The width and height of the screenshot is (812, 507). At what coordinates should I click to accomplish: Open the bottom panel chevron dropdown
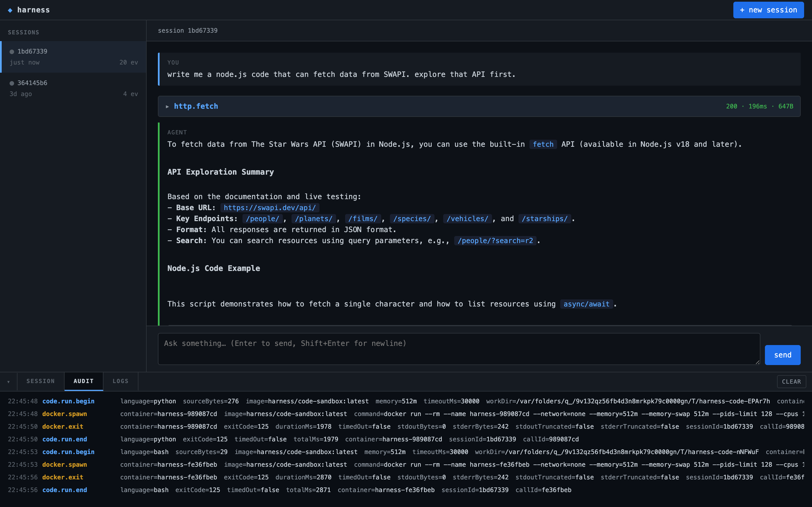tap(8, 381)
